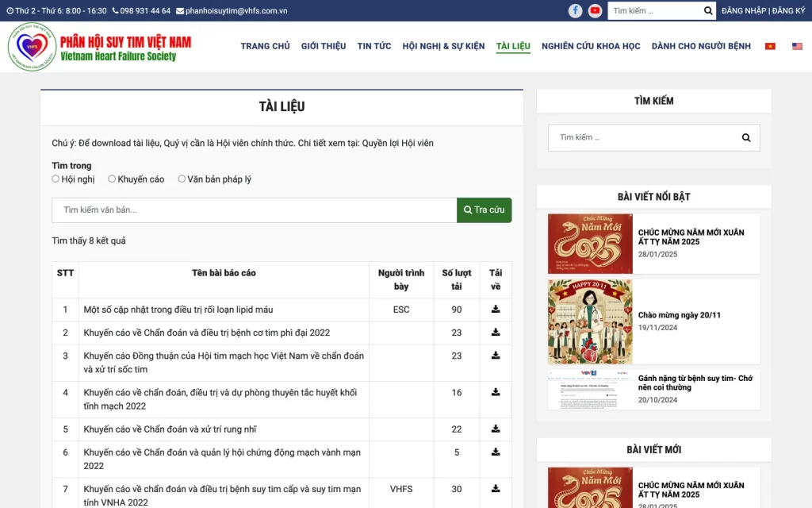The height and width of the screenshot is (508, 812).
Task: Open the TRANG CHỦ menu item
Action: tap(265, 46)
